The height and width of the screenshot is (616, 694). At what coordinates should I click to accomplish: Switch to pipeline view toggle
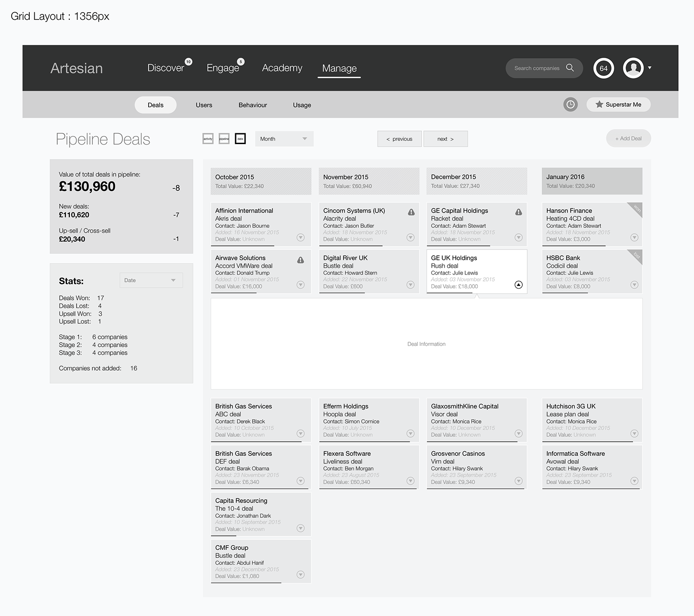224,139
